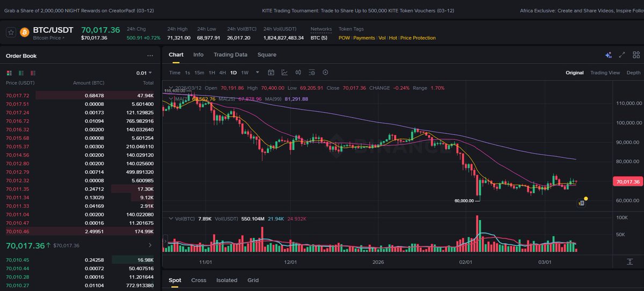
Task: Switch to the Chart tab
Action: pos(176,55)
